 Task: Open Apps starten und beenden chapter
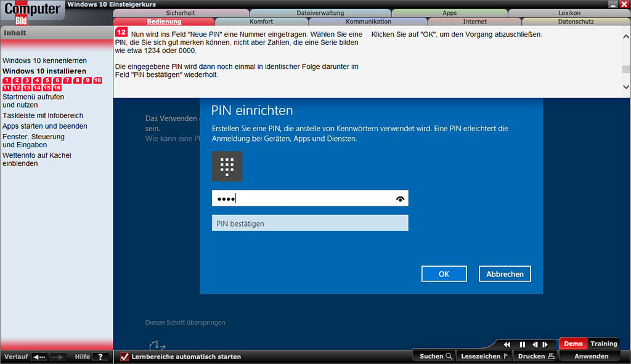pyautogui.click(x=44, y=126)
